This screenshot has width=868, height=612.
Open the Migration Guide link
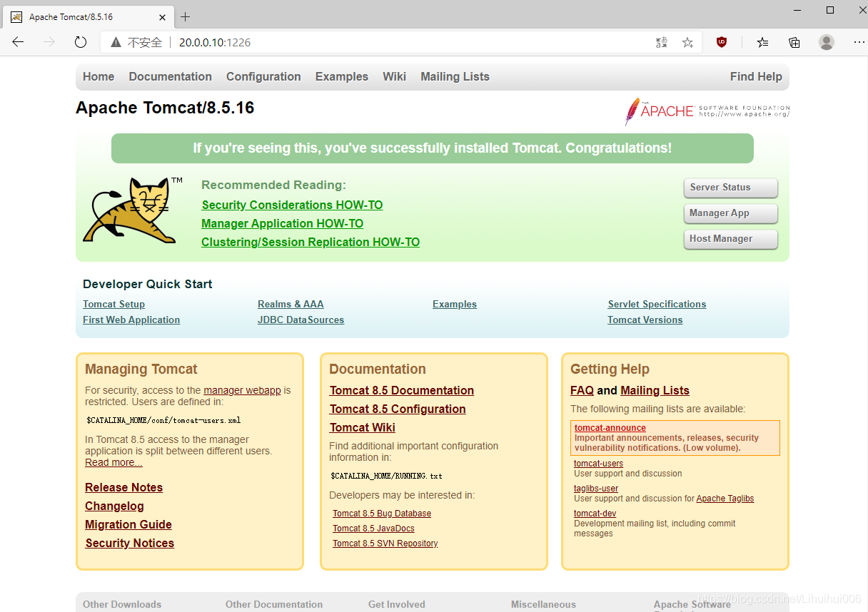[x=128, y=524]
